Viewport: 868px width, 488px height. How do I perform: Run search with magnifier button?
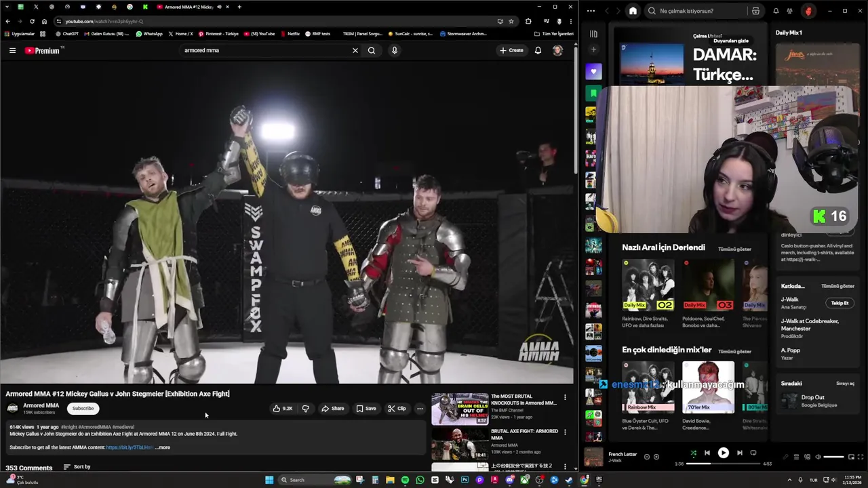click(x=372, y=50)
